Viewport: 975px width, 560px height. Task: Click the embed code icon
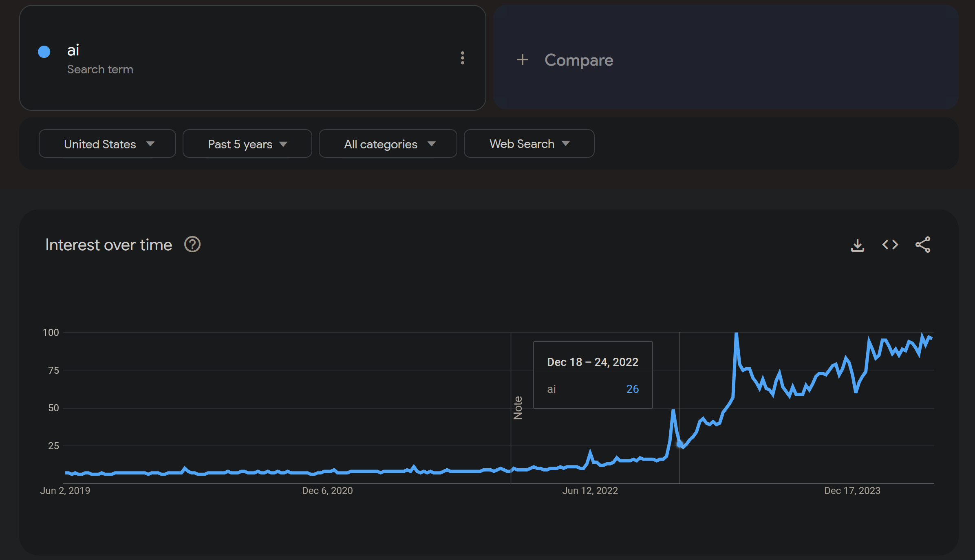click(890, 245)
